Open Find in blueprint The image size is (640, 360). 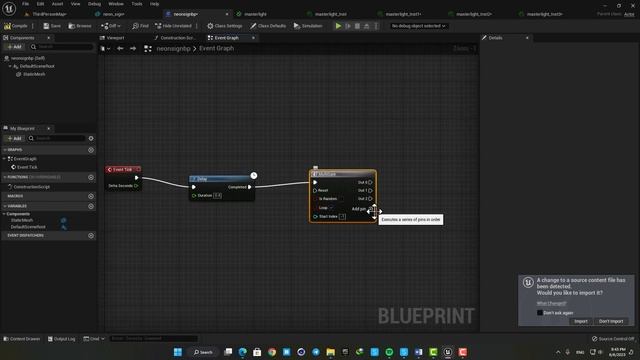tap(140, 26)
